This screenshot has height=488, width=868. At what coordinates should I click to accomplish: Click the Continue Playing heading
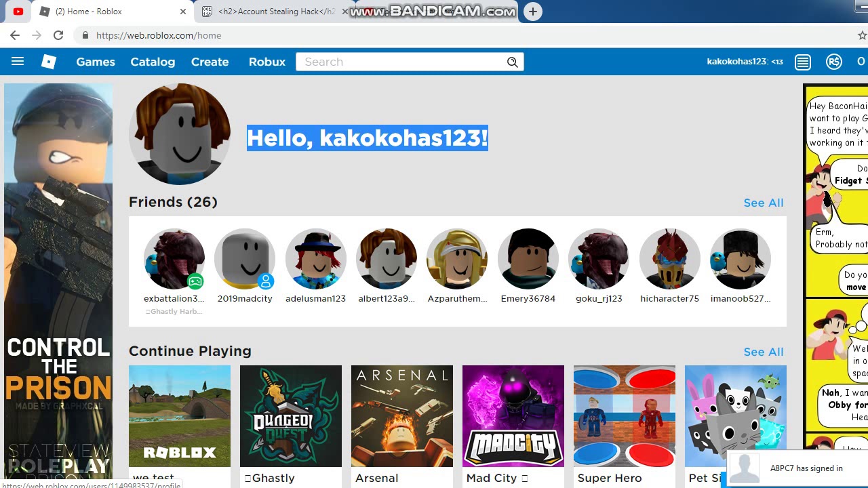click(x=190, y=351)
